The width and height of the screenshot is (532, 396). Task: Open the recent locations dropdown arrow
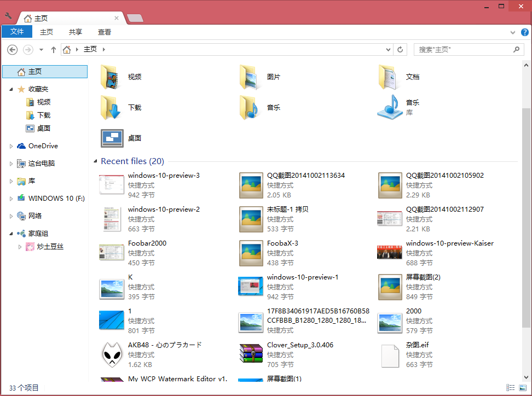pyautogui.click(x=42, y=50)
